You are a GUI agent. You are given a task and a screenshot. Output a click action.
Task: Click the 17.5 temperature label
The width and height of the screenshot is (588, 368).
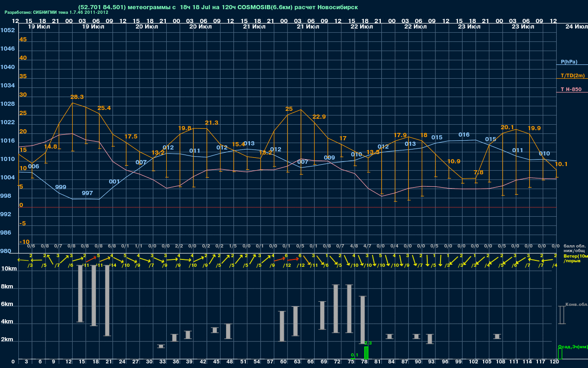tap(131, 137)
